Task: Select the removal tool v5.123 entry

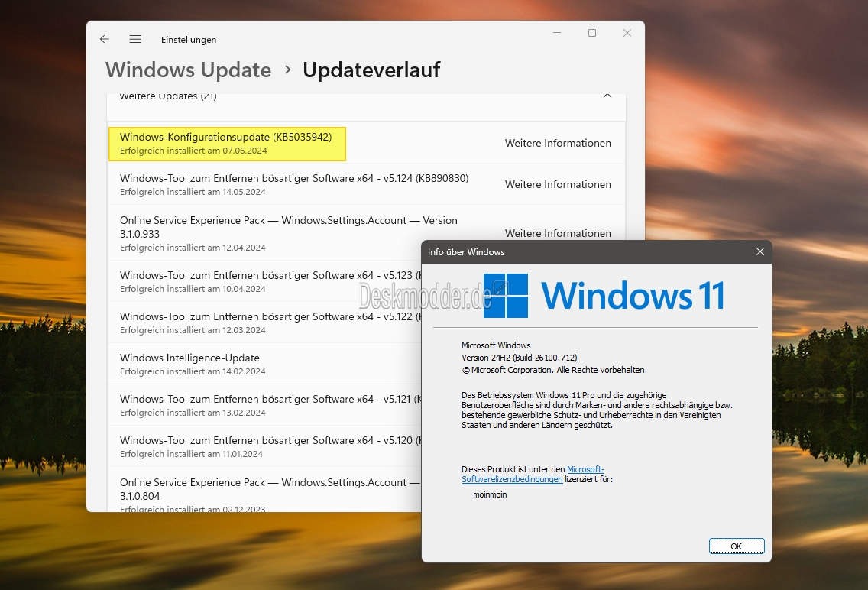Action: (x=264, y=281)
